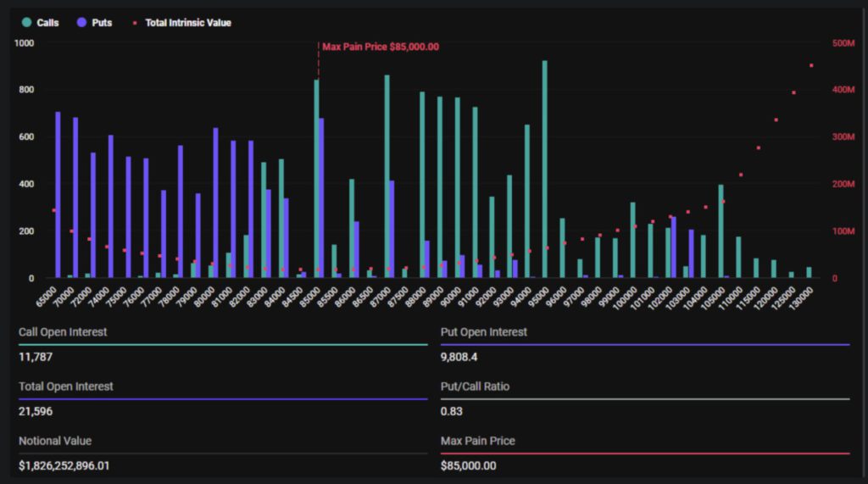The height and width of the screenshot is (484, 868).
Task: Click the Put Open Interest heading
Action: pos(484,331)
